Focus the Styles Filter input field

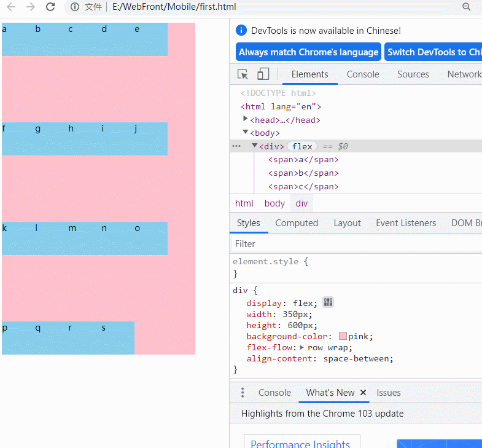click(357, 244)
